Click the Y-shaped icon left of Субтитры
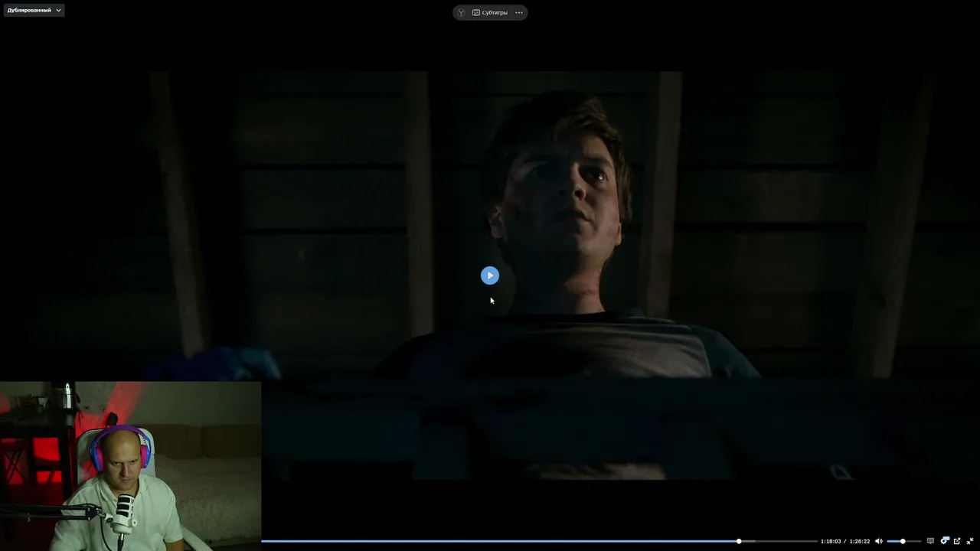The height and width of the screenshot is (551, 980). click(461, 12)
